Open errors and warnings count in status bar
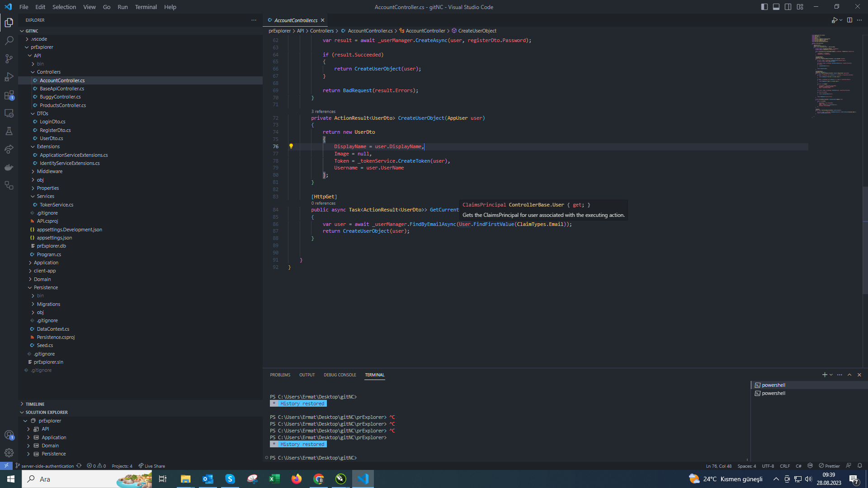The width and height of the screenshot is (868, 488). 96,466
